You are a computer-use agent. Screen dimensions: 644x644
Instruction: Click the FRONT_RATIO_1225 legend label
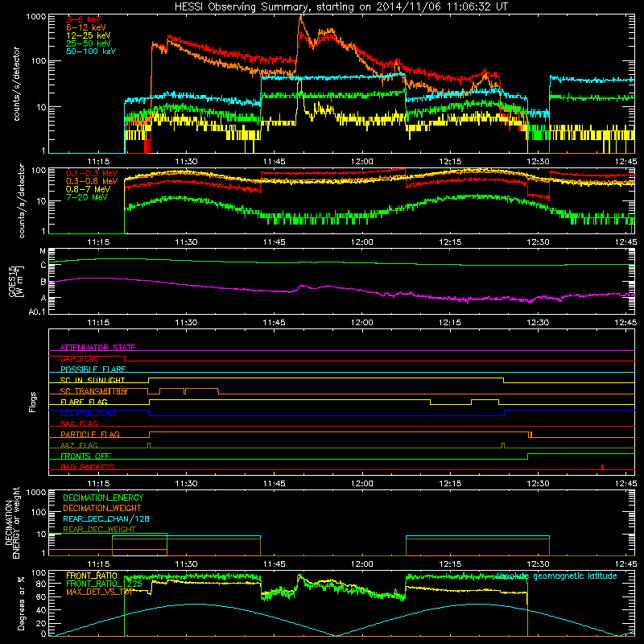pos(104,584)
